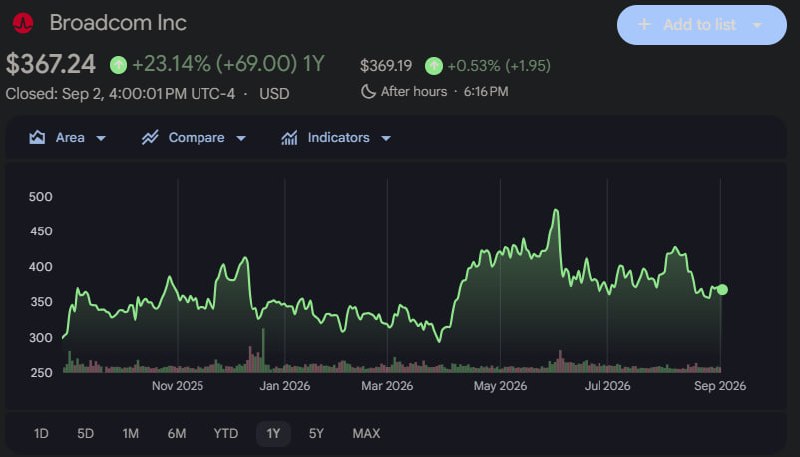Click the Broadcom Inc company name
This screenshot has height=457, width=800.
click(x=118, y=23)
